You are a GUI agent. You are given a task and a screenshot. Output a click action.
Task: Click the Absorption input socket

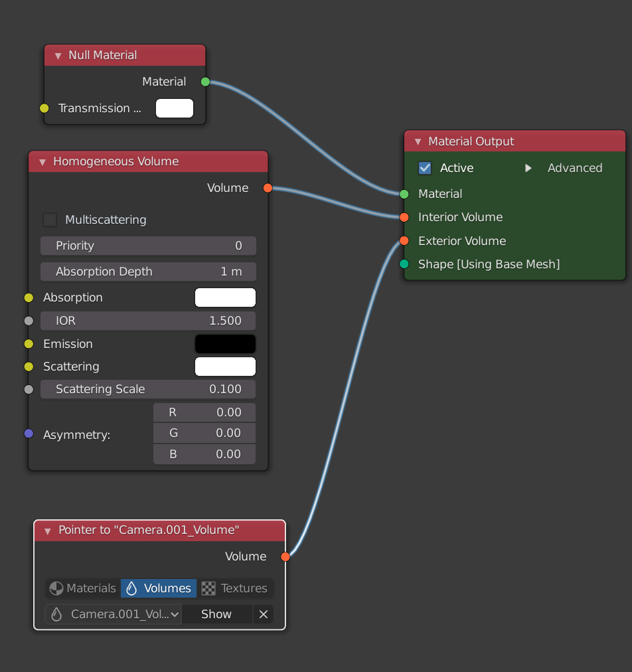click(29, 297)
